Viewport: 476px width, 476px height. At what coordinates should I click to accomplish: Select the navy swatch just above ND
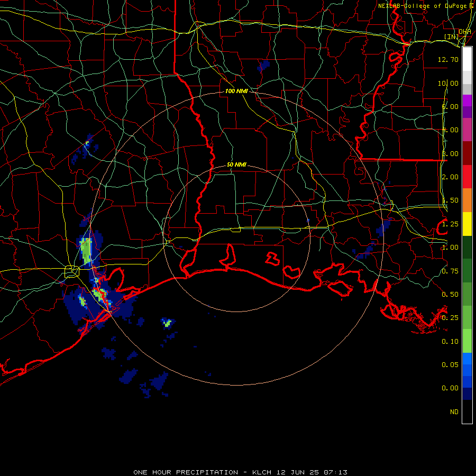coord(467,393)
